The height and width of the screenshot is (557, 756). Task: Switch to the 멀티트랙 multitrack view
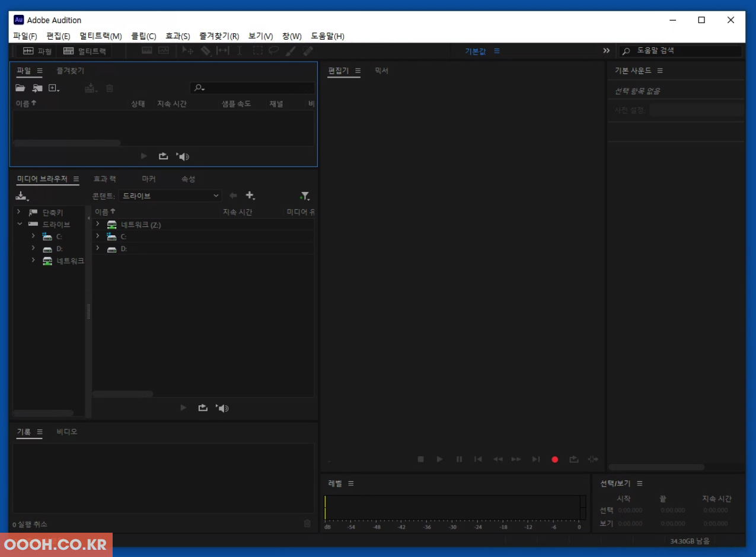pos(85,52)
